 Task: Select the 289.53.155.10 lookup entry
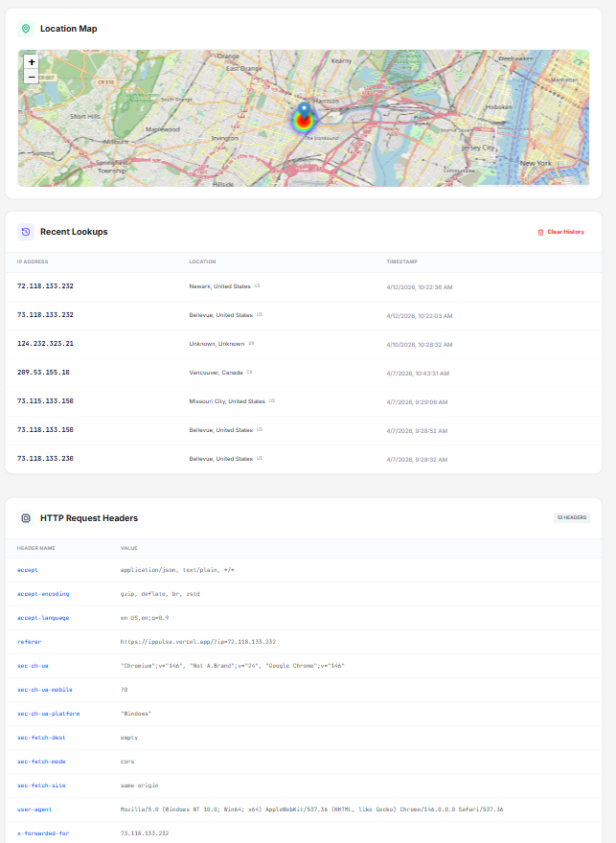[43, 373]
